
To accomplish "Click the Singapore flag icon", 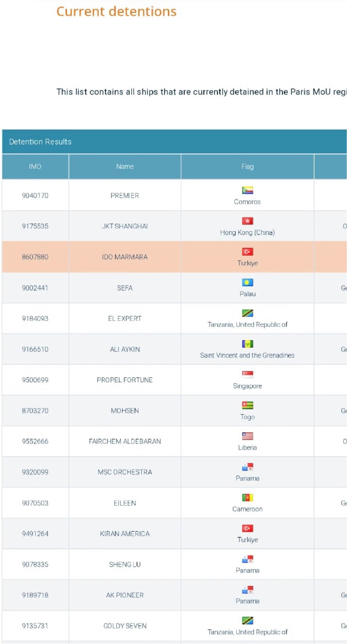I will (247, 375).
